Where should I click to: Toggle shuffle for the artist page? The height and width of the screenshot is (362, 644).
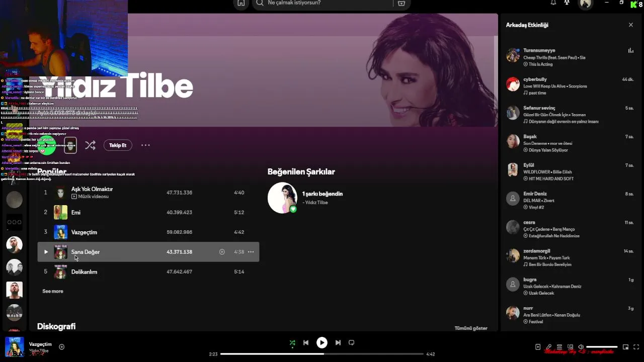tap(90, 145)
